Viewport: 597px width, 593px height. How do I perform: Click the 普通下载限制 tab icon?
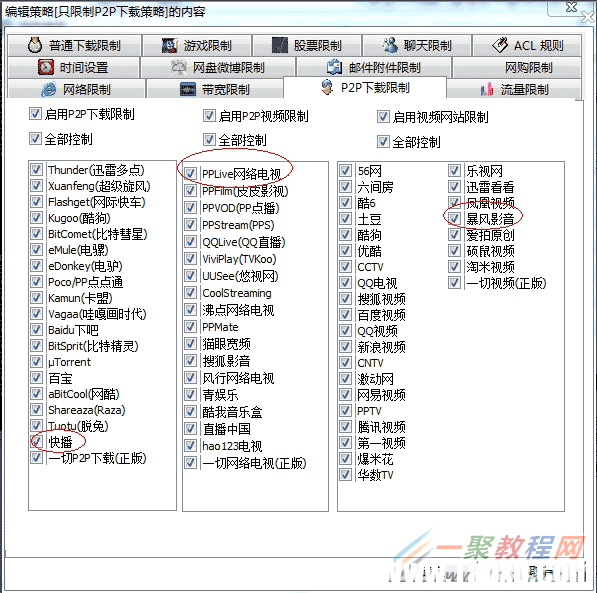35,45
